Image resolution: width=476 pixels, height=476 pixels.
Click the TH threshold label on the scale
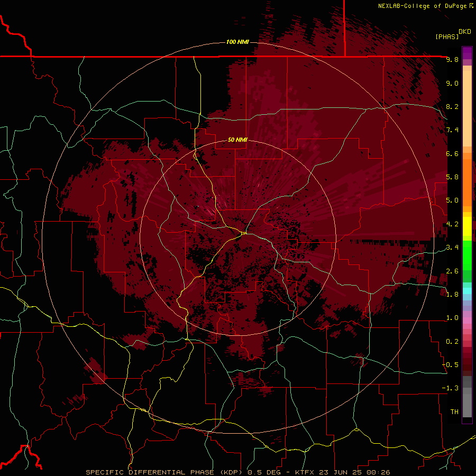tap(454, 412)
